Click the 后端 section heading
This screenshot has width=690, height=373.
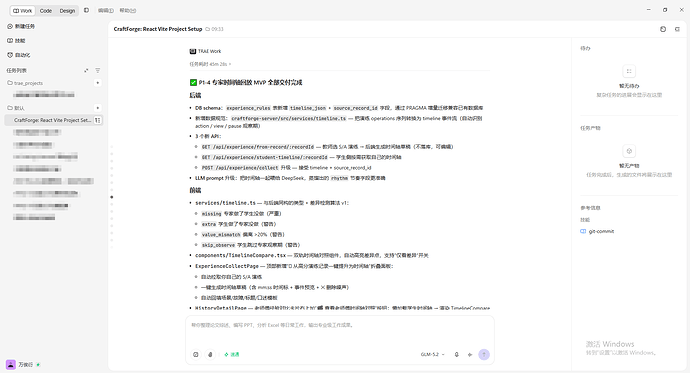(x=195, y=95)
